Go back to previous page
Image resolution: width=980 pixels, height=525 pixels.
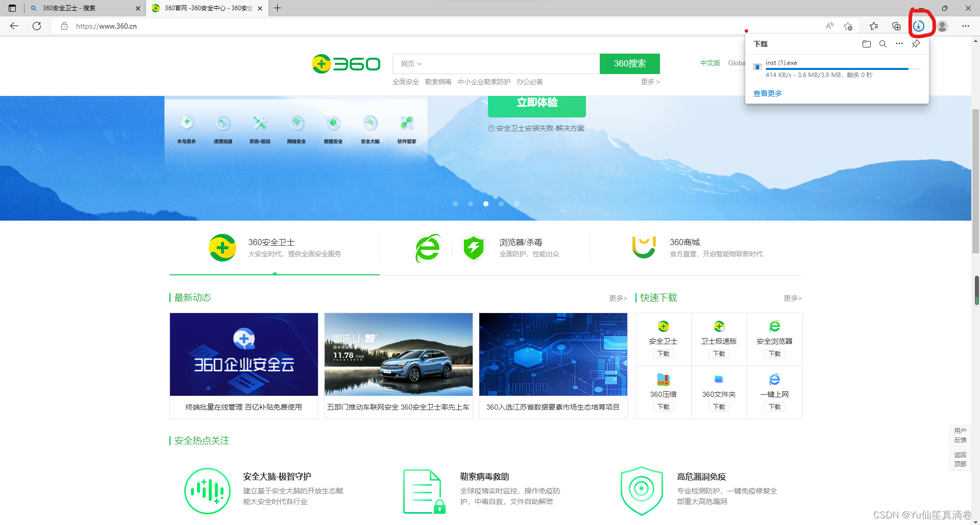tap(14, 26)
